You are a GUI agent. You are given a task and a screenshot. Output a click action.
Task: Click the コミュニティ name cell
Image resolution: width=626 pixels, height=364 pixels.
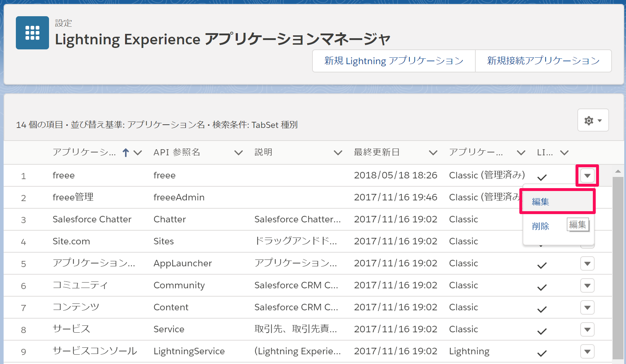[x=80, y=285]
